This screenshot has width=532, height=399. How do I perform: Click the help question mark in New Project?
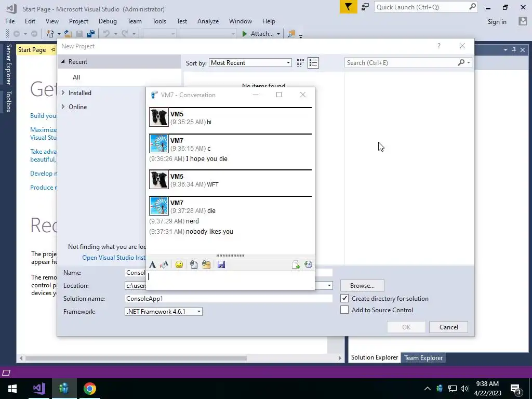(x=438, y=46)
